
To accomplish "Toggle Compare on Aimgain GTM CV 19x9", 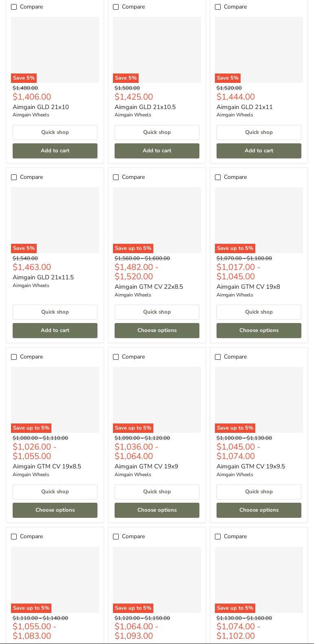I will pyautogui.click(x=116, y=357).
